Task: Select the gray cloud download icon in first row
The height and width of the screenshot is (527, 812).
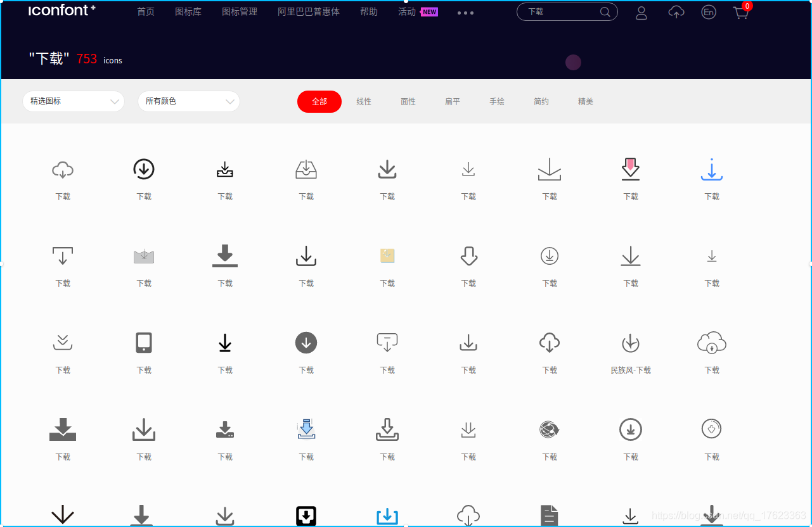Action: click(63, 170)
